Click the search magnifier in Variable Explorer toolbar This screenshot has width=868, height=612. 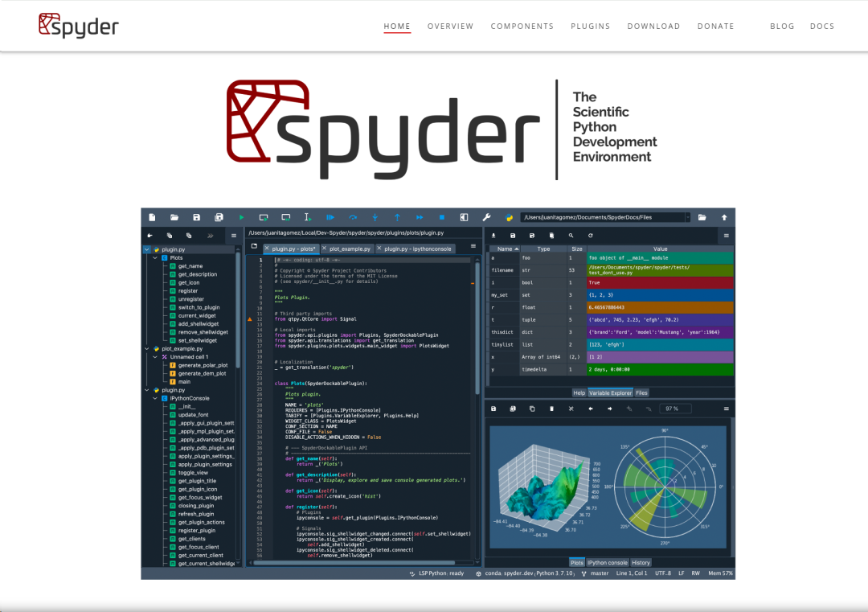pyautogui.click(x=571, y=236)
